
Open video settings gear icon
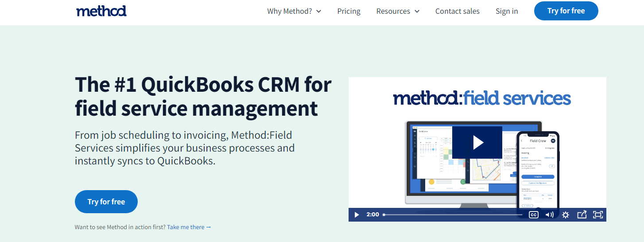click(x=566, y=215)
